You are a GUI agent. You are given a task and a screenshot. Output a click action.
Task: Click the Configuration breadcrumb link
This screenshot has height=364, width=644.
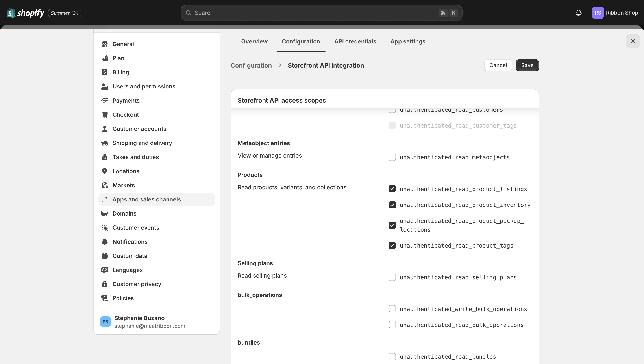(x=251, y=65)
